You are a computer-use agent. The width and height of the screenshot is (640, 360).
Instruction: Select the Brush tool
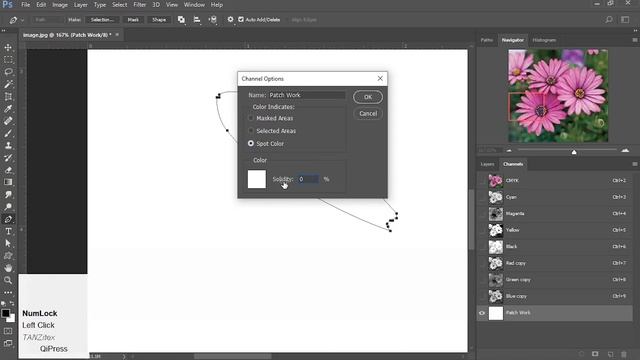[8, 133]
